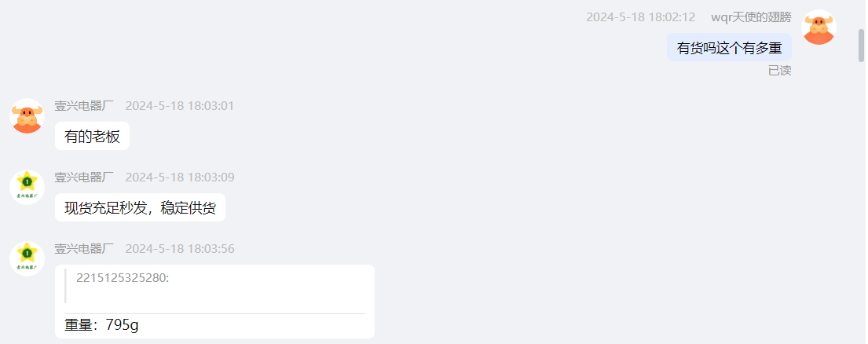Click the 重量：795g reply text

101,325
